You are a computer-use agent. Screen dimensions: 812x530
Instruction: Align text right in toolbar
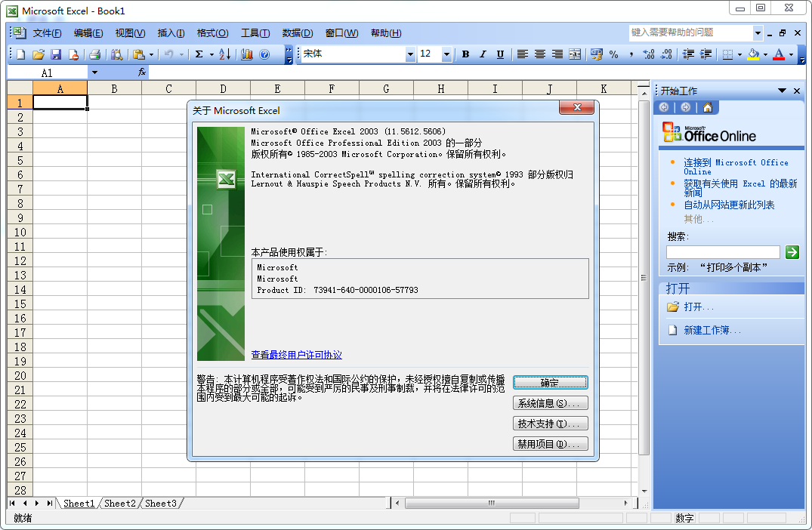coord(557,54)
